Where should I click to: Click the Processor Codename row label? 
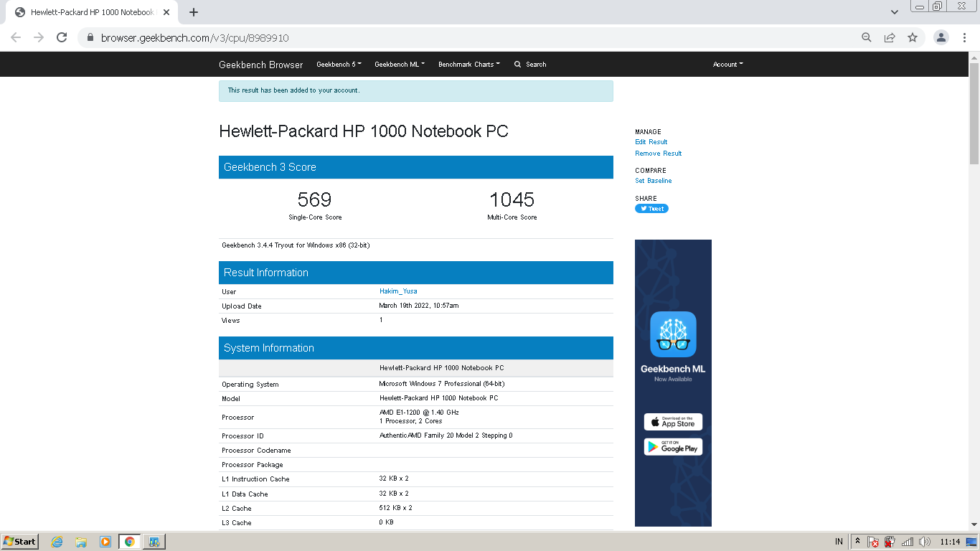pyautogui.click(x=256, y=451)
